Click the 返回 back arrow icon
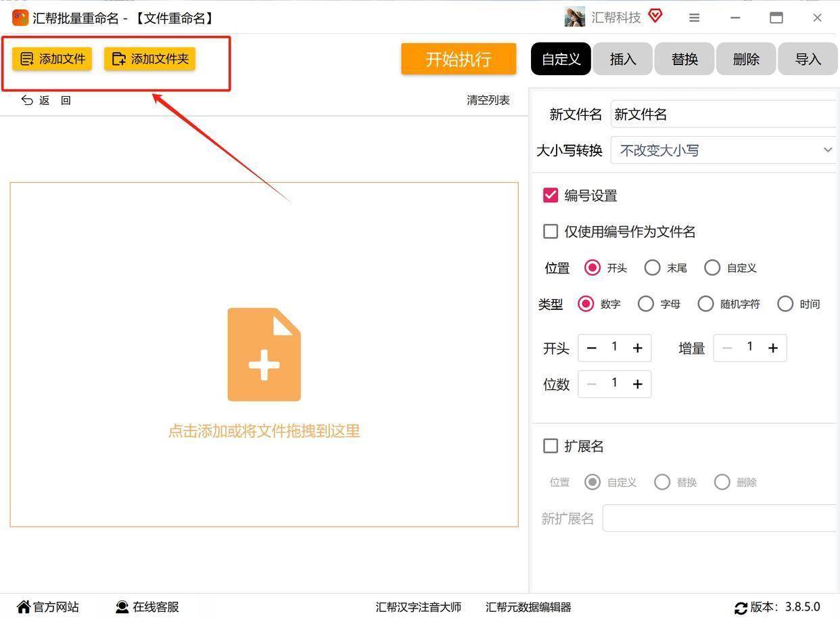The width and height of the screenshot is (840, 620). pos(28,100)
